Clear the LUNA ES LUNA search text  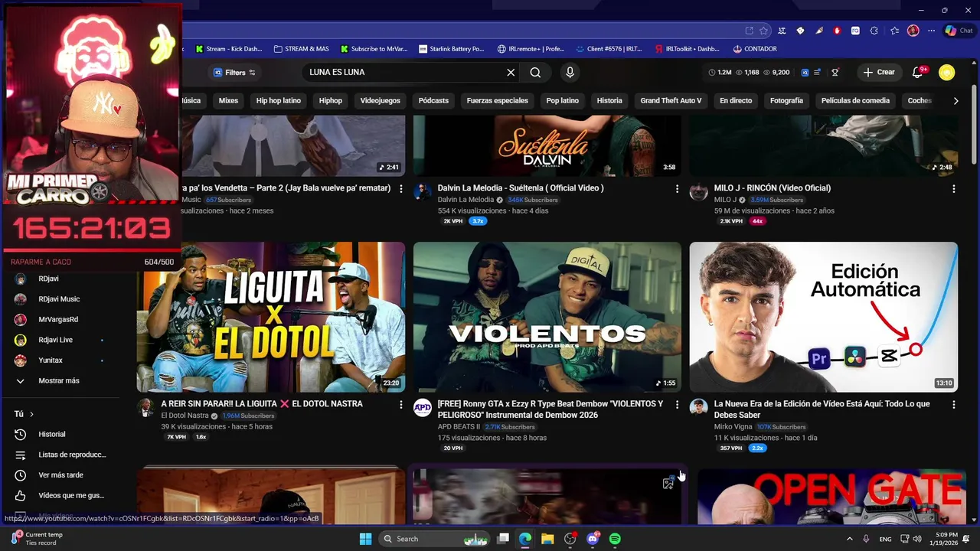tap(511, 72)
